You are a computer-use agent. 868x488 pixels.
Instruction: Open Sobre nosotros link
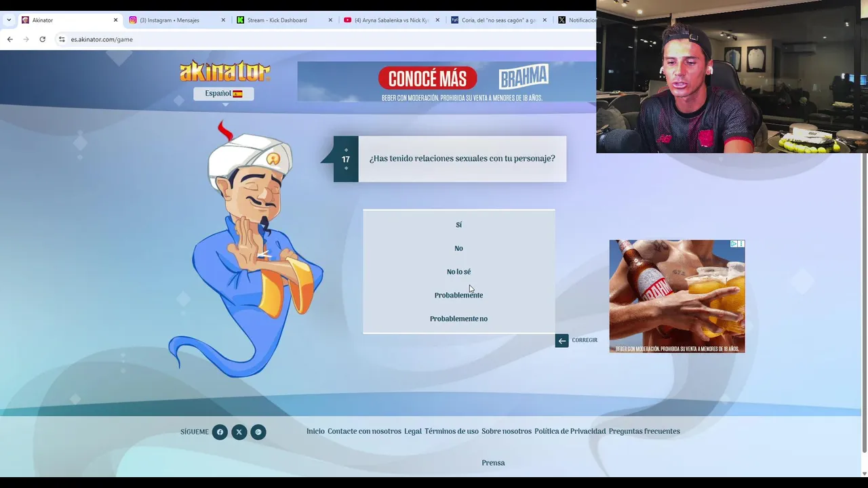point(507,431)
